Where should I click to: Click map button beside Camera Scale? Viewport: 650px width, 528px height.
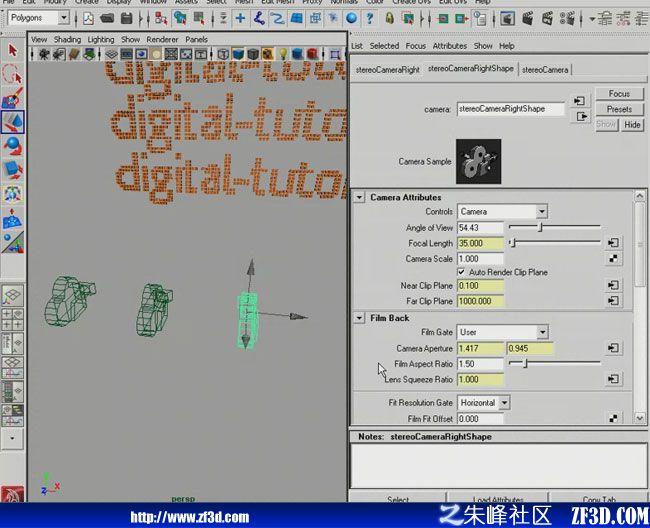coord(614,259)
